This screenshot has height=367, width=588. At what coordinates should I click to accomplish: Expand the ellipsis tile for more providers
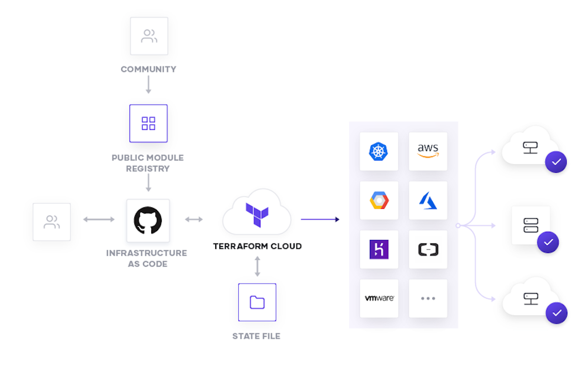tap(428, 298)
